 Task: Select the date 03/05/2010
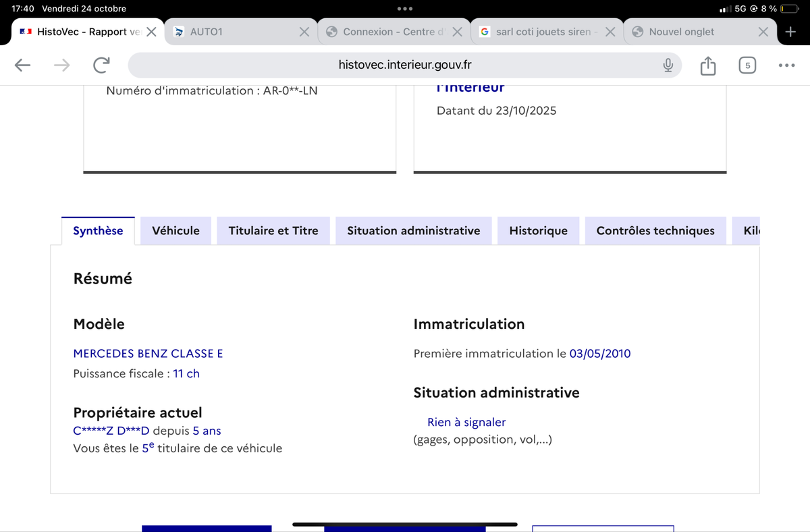tap(600, 354)
